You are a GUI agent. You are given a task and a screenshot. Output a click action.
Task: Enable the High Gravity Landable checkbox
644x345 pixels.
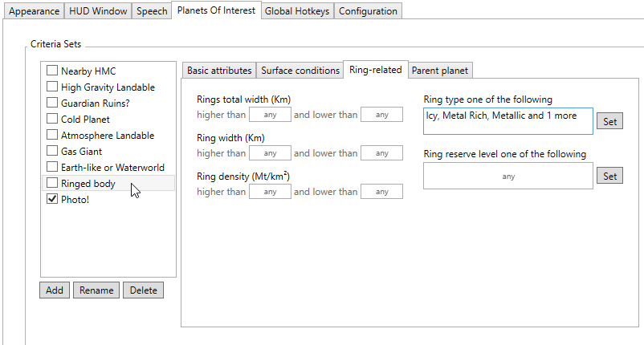pos(52,87)
